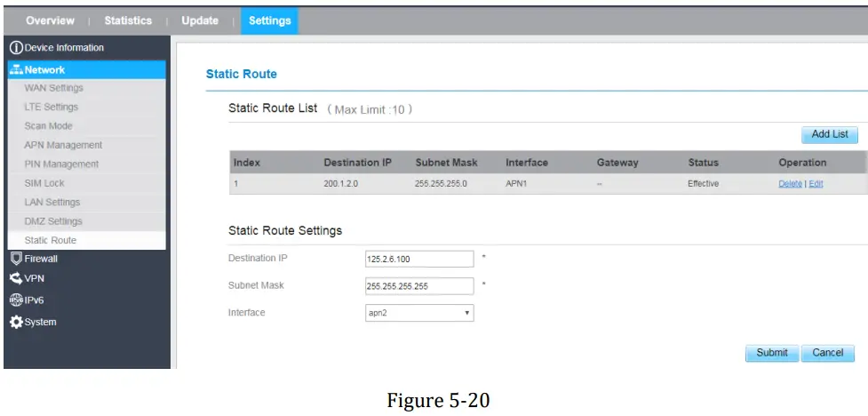Click the APN1 interface cell
This screenshot has width=868, height=416.
click(515, 184)
